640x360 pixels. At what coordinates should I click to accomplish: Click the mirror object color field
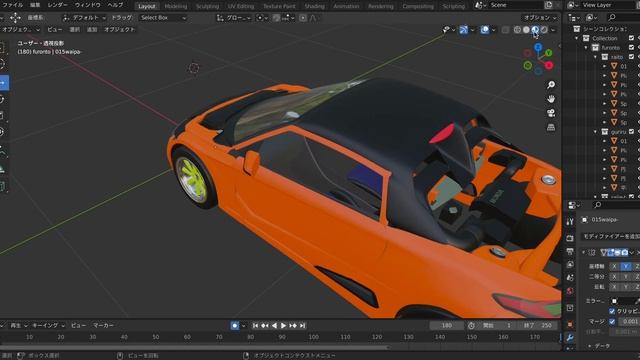(x=624, y=301)
